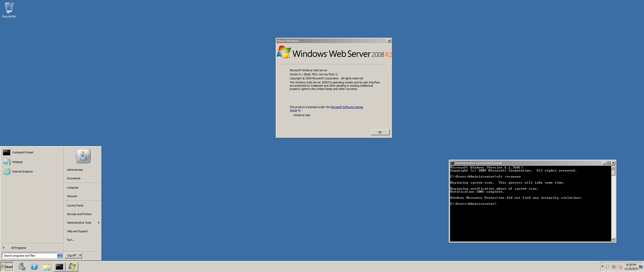Open the Action Center flag icon
Viewport: 644px width, 272px height.
608,267
